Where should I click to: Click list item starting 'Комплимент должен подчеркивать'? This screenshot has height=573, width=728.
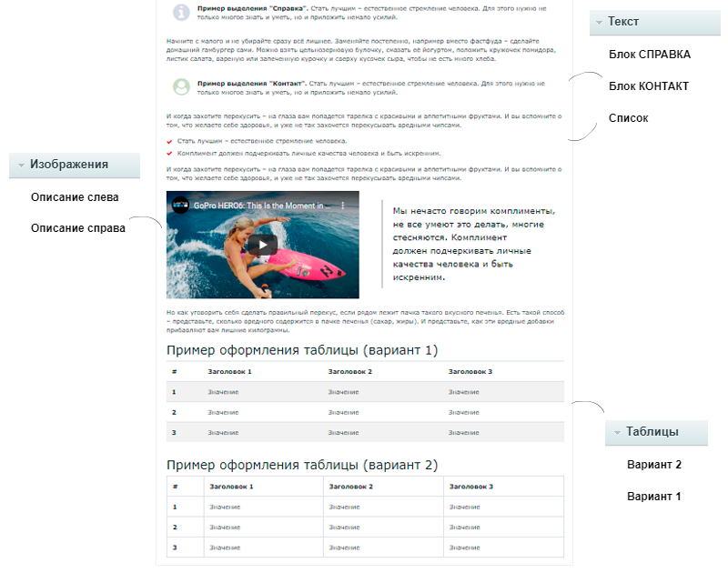(308, 153)
